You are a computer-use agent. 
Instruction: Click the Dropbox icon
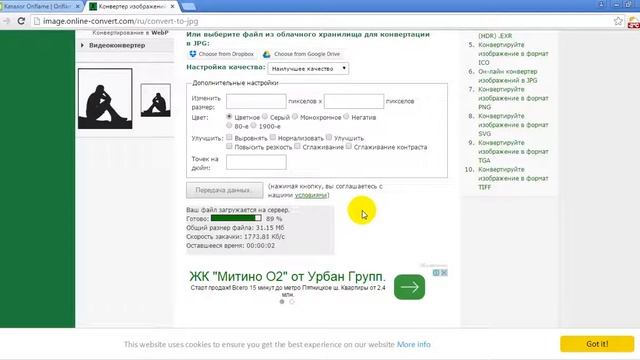pos(193,54)
